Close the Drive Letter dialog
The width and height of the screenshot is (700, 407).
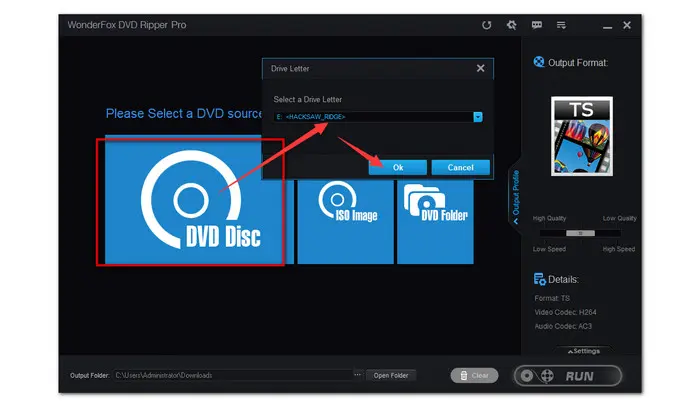pyautogui.click(x=480, y=68)
